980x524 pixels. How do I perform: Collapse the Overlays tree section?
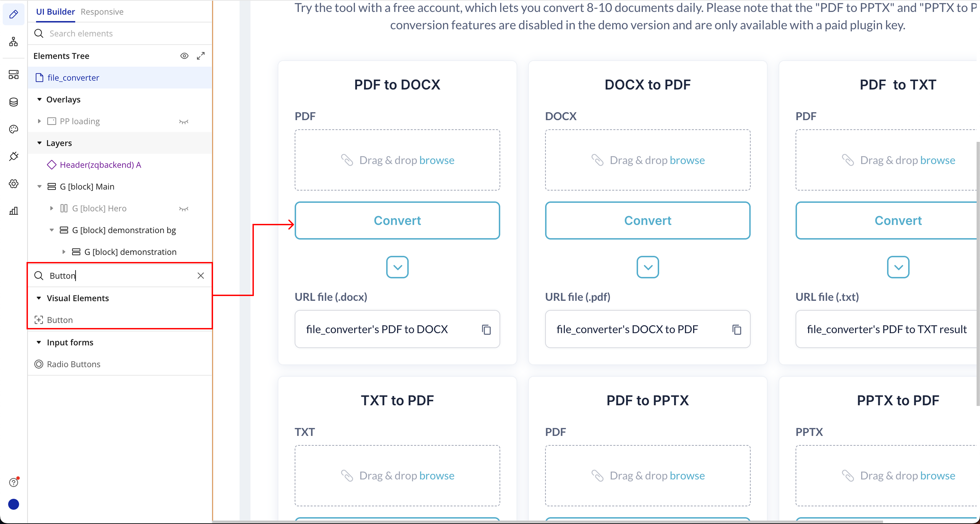pos(39,99)
